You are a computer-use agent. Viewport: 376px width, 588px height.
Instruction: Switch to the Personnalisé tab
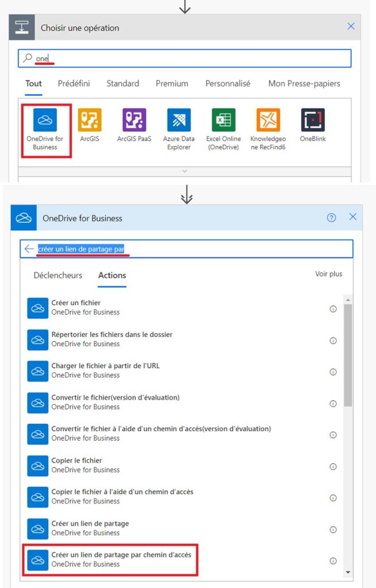click(x=228, y=83)
